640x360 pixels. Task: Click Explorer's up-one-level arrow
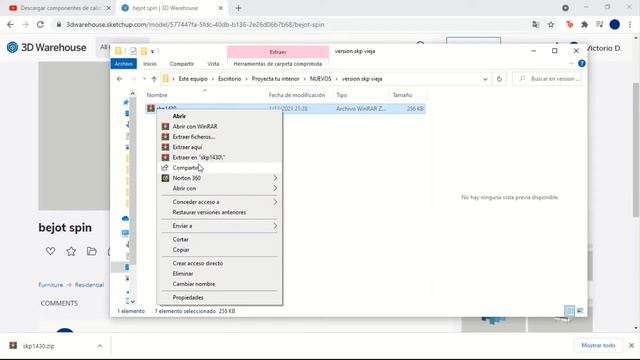(154, 79)
